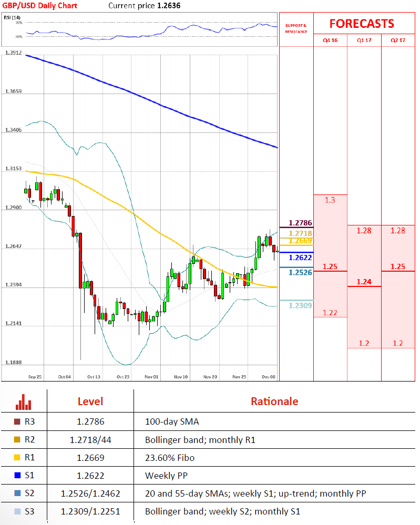Click the RSI (14) indicator label
This screenshot has height=525, width=420.
tap(12, 17)
